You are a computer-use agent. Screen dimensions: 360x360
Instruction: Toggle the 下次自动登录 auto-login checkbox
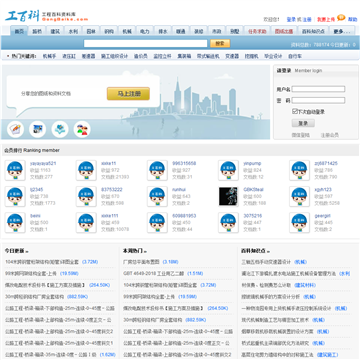[295, 111]
